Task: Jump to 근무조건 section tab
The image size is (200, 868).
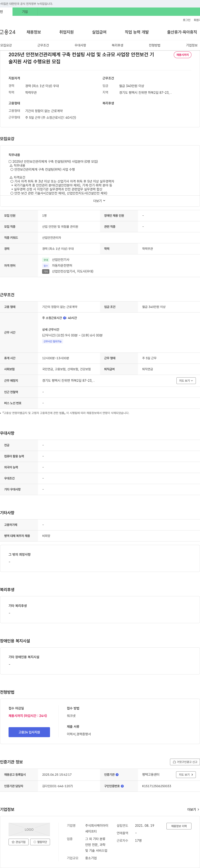Action: pos(43,45)
